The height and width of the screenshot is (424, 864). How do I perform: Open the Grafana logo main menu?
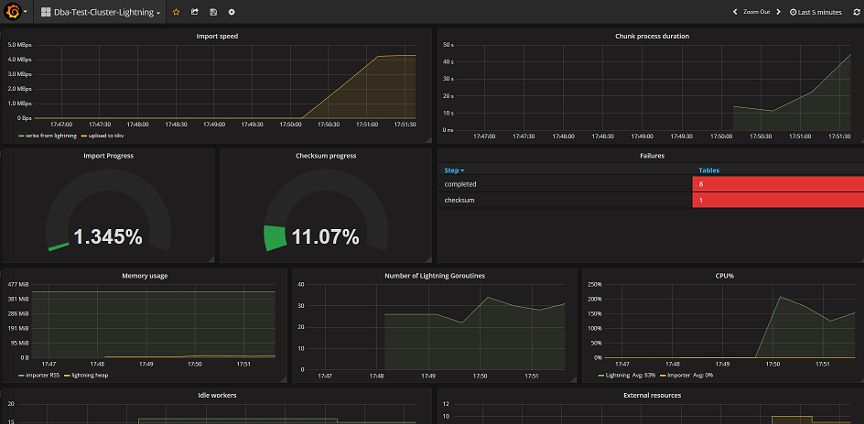click(x=14, y=12)
